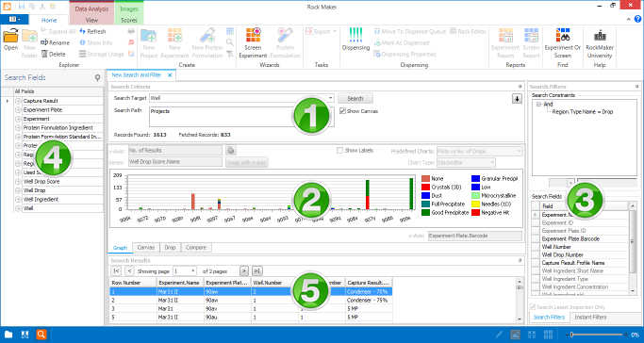Click the down arrow button beside Search
Image resolution: width=644 pixels, height=343 pixels.
tap(517, 99)
